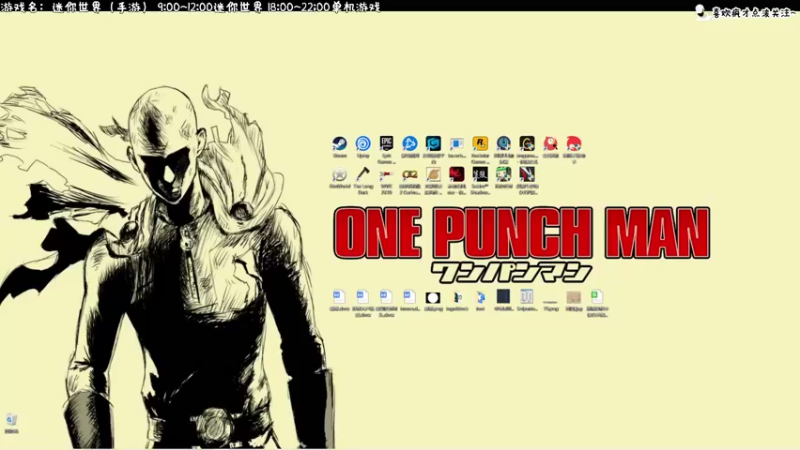
Task: Open the Steam desktop shortcut
Action: point(339,144)
